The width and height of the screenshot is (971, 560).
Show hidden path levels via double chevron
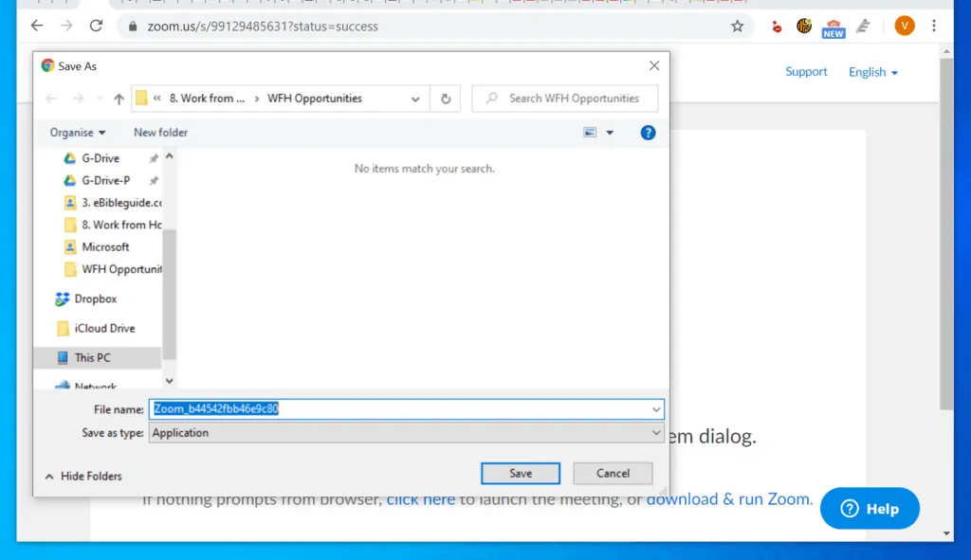pyautogui.click(x=156, y=99)
